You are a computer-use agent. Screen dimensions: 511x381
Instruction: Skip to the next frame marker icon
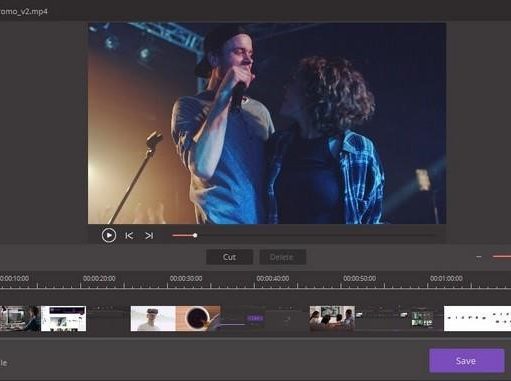(149, 236)
